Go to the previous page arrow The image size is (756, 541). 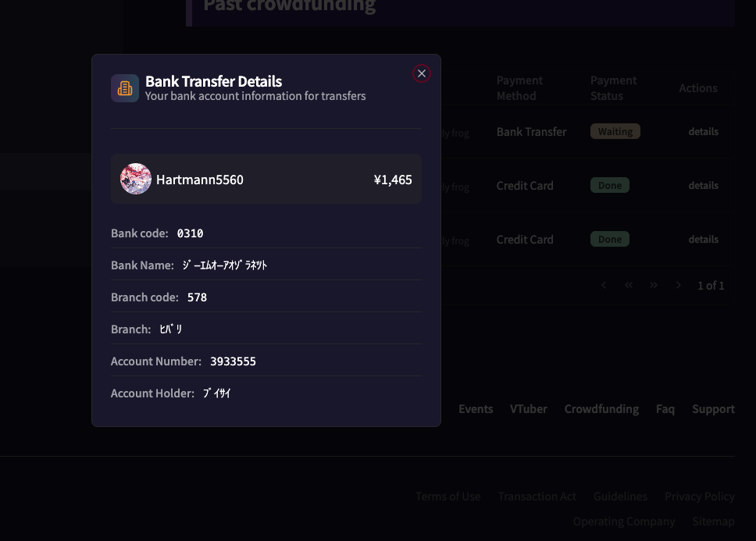[604, 286]
